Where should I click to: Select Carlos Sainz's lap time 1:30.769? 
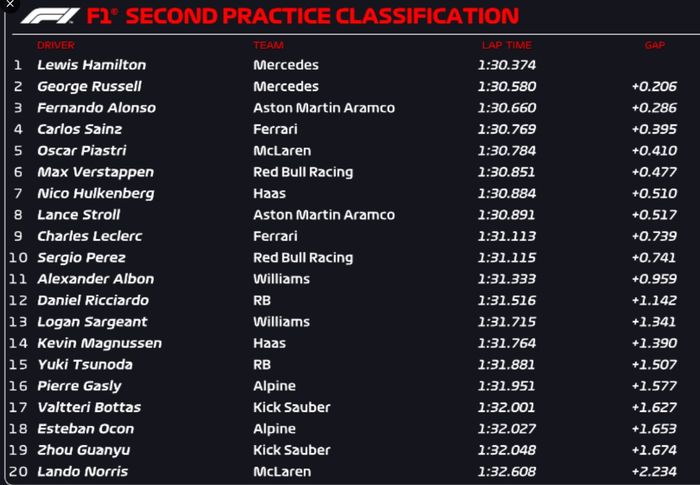[507, 129]
